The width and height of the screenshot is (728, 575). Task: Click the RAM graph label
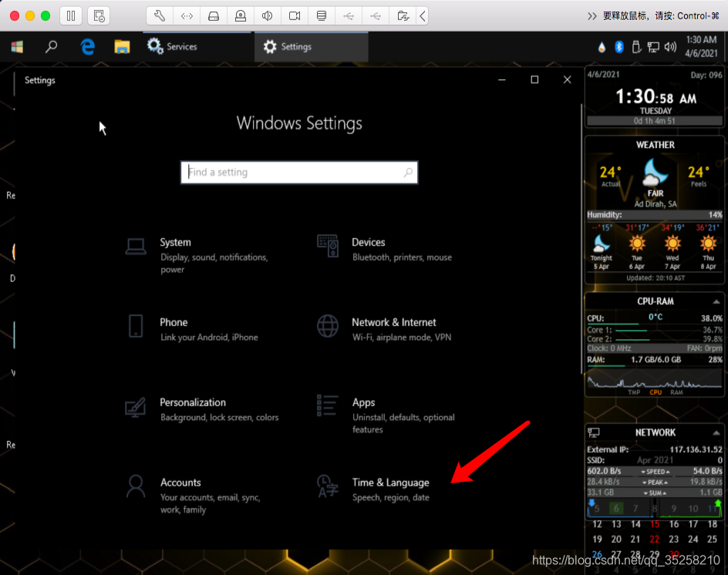(676, 392)
